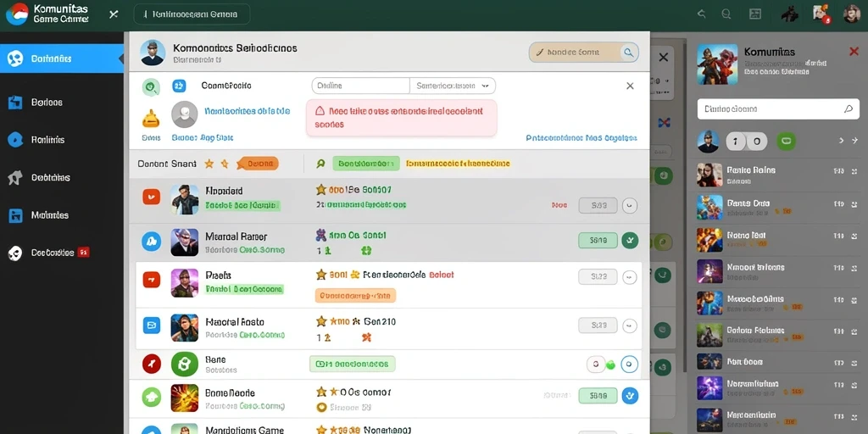The width and height of the screenshot is (868, 434).
Task: Click the green game icon beside the 1 0 toggle
Action: [786, 142]
